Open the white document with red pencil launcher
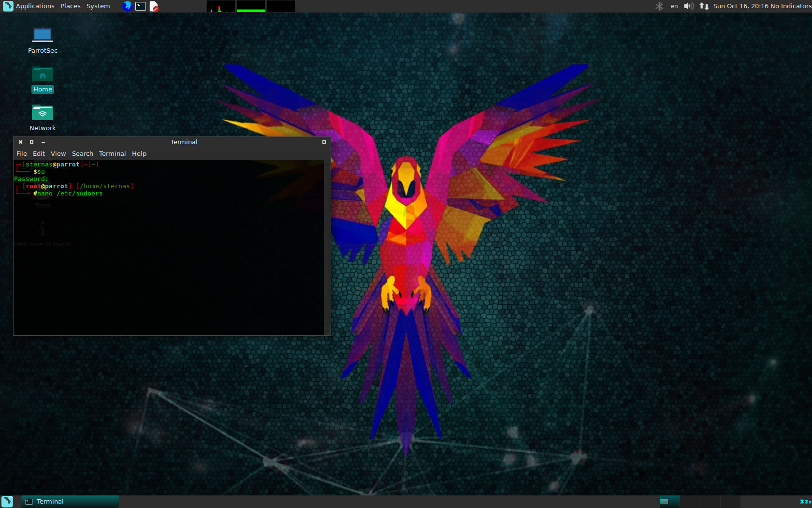 pyautogui.click(x=154, y=6)
